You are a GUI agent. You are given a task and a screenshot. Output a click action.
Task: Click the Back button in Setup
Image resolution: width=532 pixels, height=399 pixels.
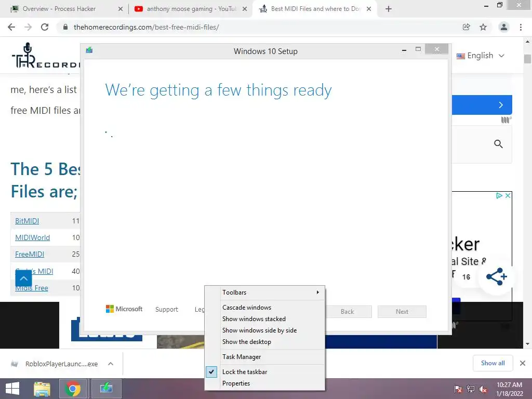coord(347,312)
